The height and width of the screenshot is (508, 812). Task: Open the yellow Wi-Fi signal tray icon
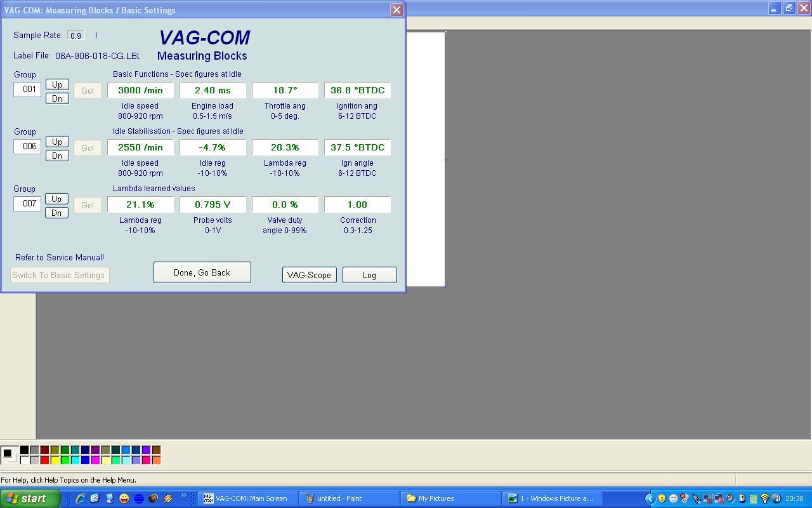click(765, 498)
